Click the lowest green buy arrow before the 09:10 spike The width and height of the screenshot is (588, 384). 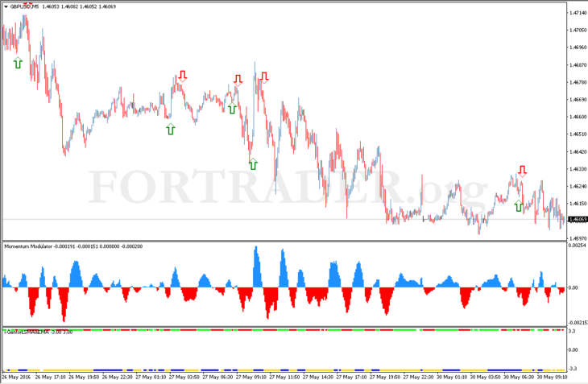[x=253, y=163]
